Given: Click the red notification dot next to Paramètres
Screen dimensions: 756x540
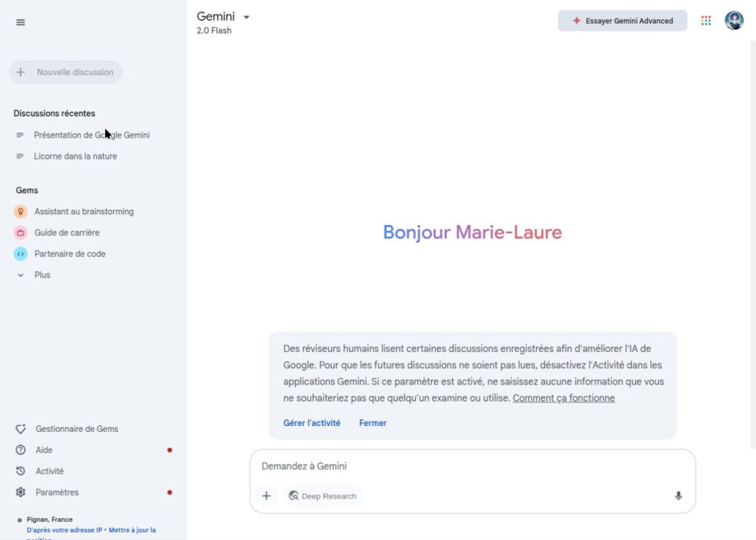Looking at the screenshot, I should click(169, 492).
